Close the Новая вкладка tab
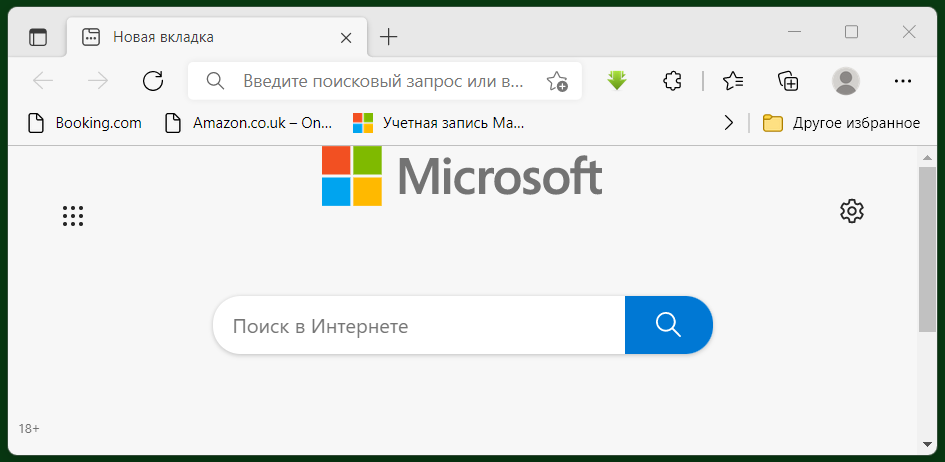The image size is (945, 462). coord(346,38)
